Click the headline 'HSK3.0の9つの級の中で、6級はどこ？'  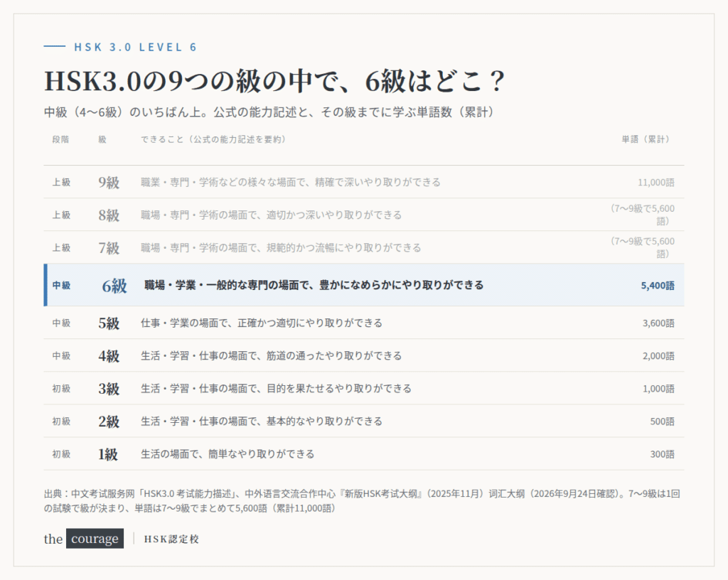click(x=274, y=81)
